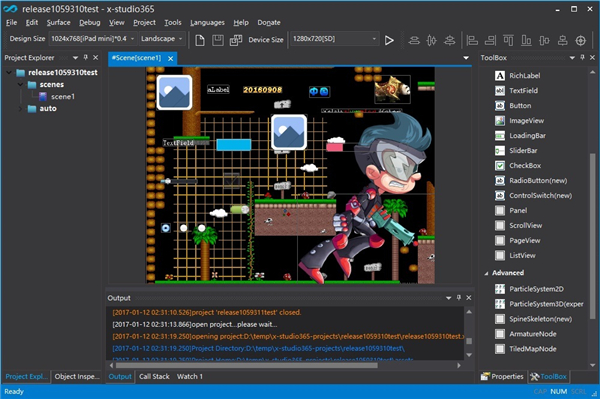
Task: Click the first distribute-spacing toolbar icon
Action: coord(414,40)
